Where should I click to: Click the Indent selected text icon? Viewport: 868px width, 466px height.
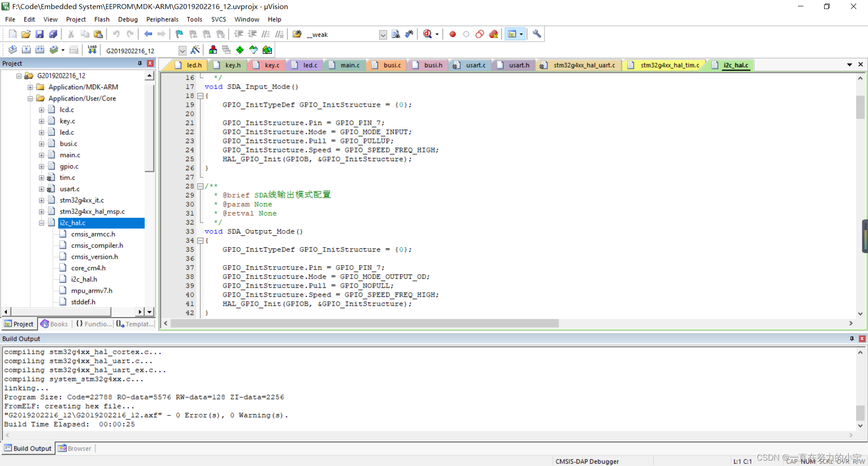(x=239, y=34)
